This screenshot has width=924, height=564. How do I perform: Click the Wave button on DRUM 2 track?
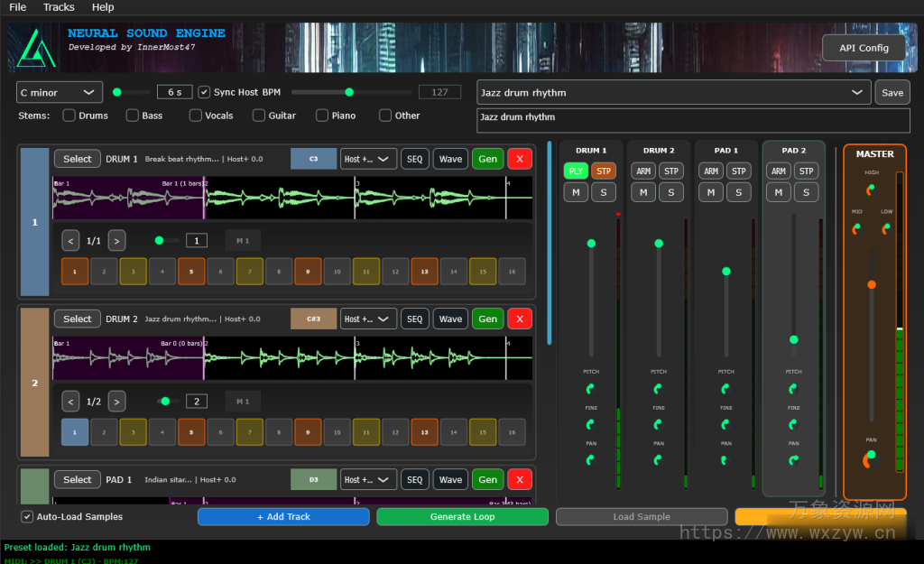coord(450,319)
